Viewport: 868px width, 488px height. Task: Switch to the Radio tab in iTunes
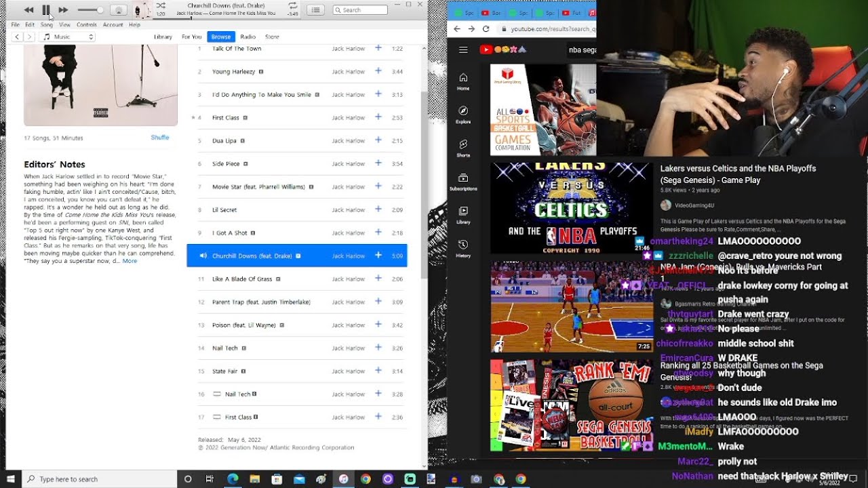pos(248,37)
